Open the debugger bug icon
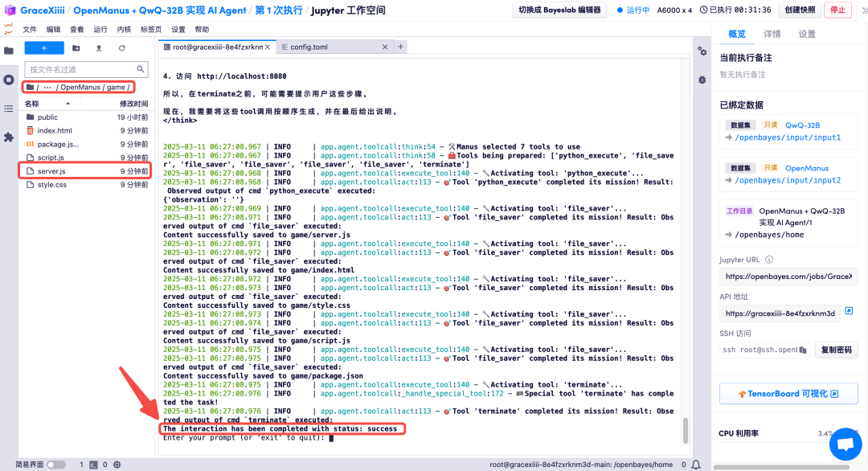Viewport: 868px width, 471px height. tap(702, 80)
